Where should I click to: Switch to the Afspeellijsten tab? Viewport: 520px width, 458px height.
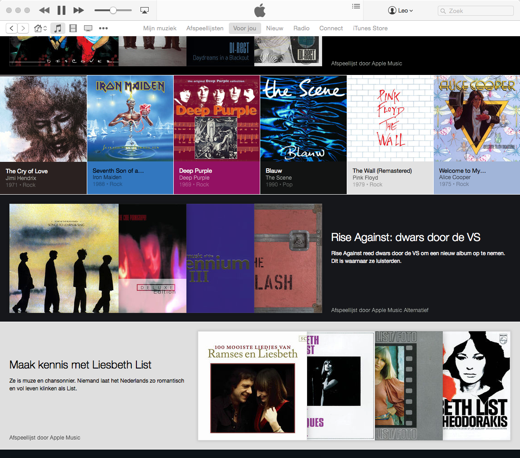click(x=205, y=28)
